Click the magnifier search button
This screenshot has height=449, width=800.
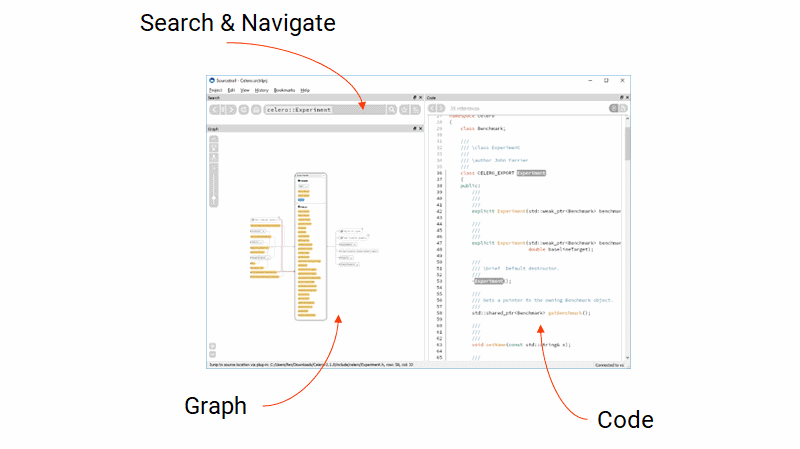(392, 109)
